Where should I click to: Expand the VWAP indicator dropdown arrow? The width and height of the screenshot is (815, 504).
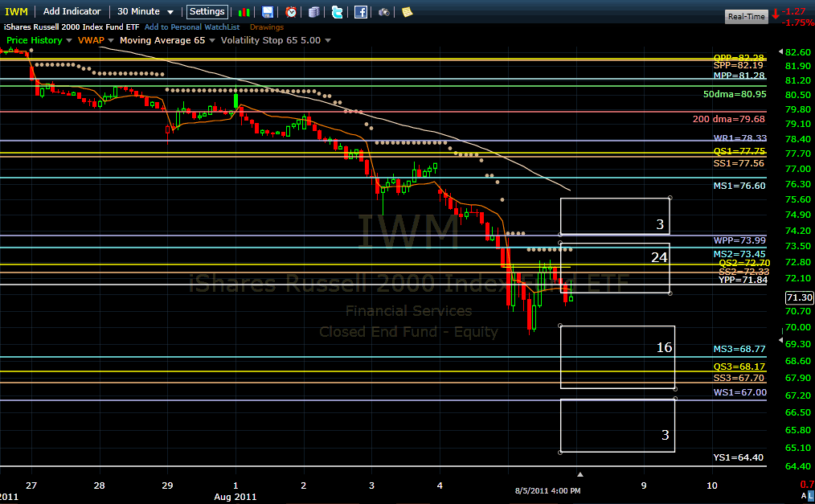[x=111, y=40]
